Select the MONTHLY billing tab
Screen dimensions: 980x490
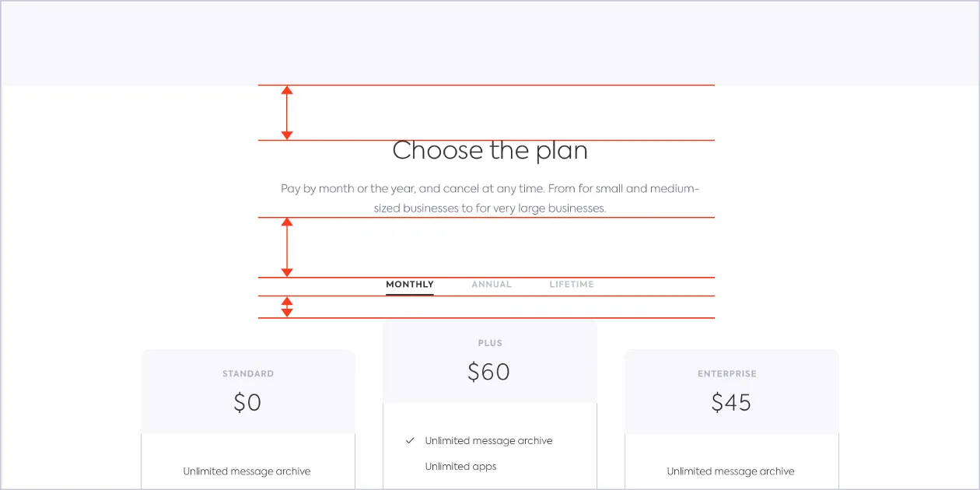coord(410,285)
